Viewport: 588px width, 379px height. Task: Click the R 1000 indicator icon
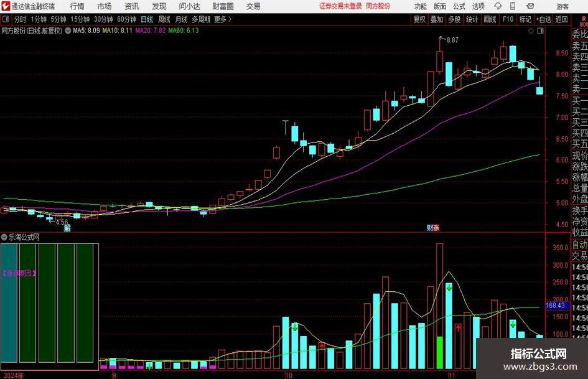point(583,21)
